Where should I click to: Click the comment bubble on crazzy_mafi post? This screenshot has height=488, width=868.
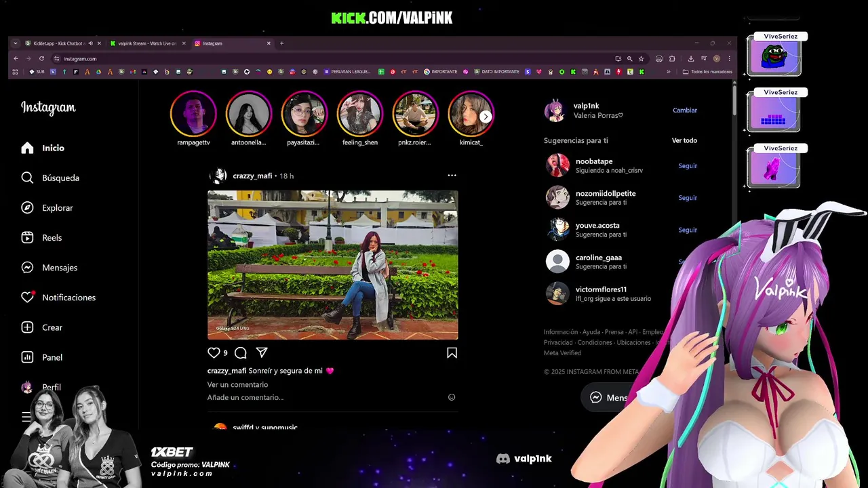240,352
